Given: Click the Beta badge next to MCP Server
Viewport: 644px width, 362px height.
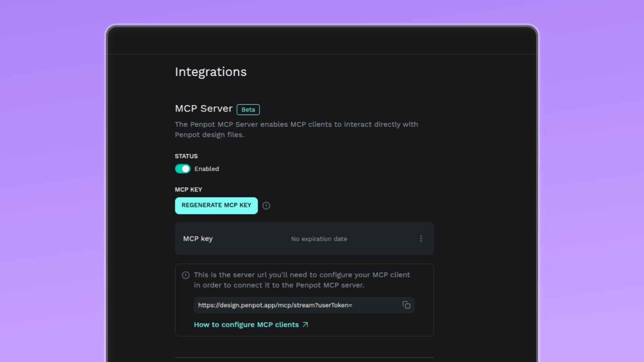Looking at the screenshot, I should [248, 110].
